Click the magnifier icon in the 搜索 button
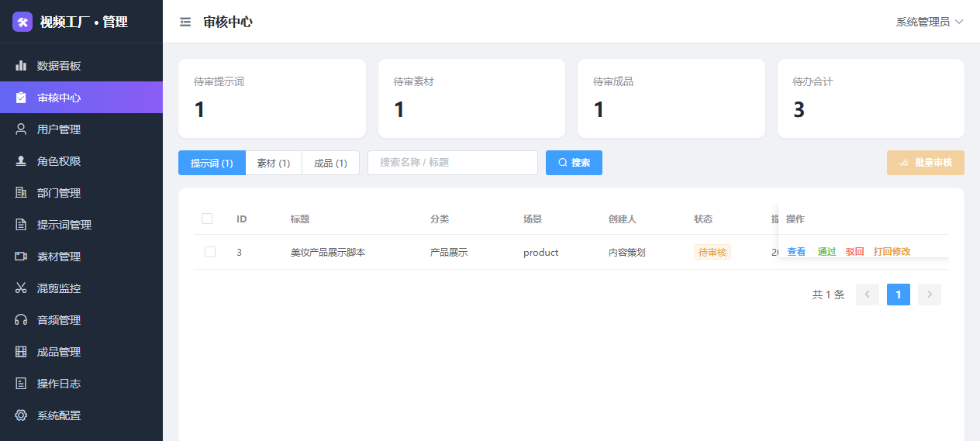The height and width of the screenshot is (441, 980). (563, 163)
